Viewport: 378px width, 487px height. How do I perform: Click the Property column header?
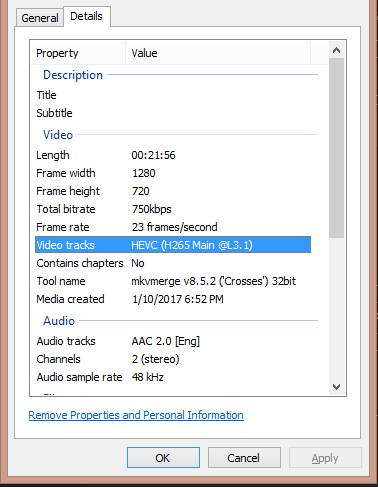pos(78,53)
